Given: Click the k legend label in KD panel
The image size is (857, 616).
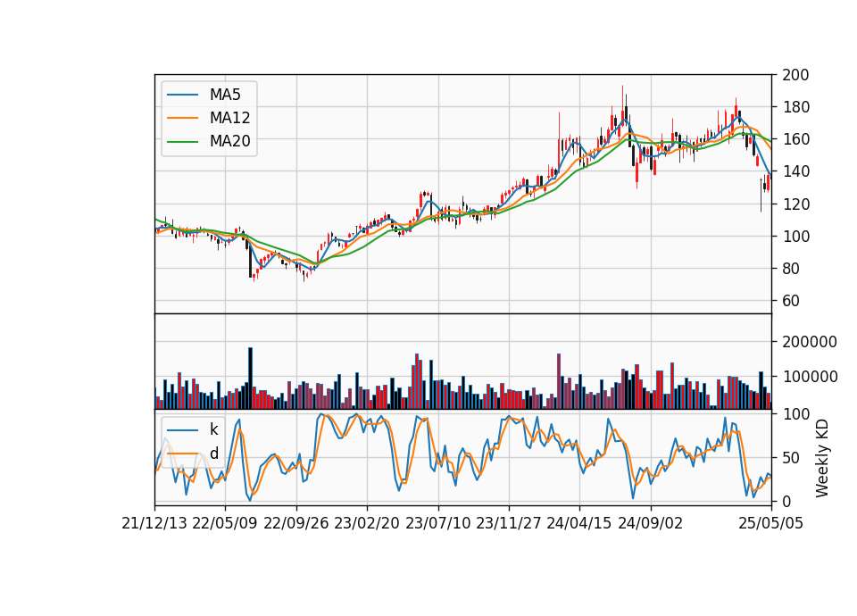Looking at the screenshot, I should tap(213, 429).
